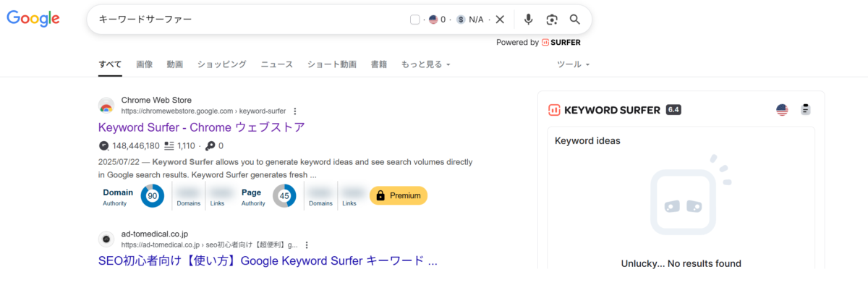Click the US flag volume icon in the search bar
This screenshot has width=868, height=293.
pyautogui.click(x=433, y=20)
